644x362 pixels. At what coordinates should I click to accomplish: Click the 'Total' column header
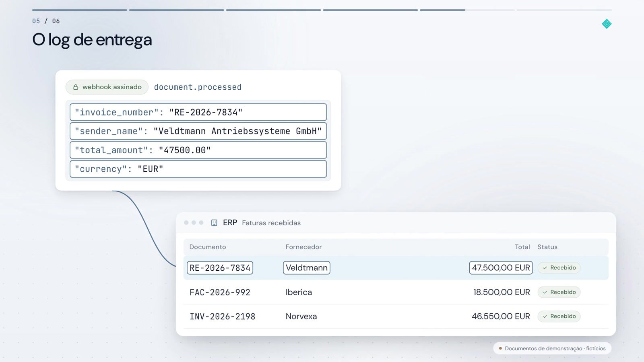point(522,247)
